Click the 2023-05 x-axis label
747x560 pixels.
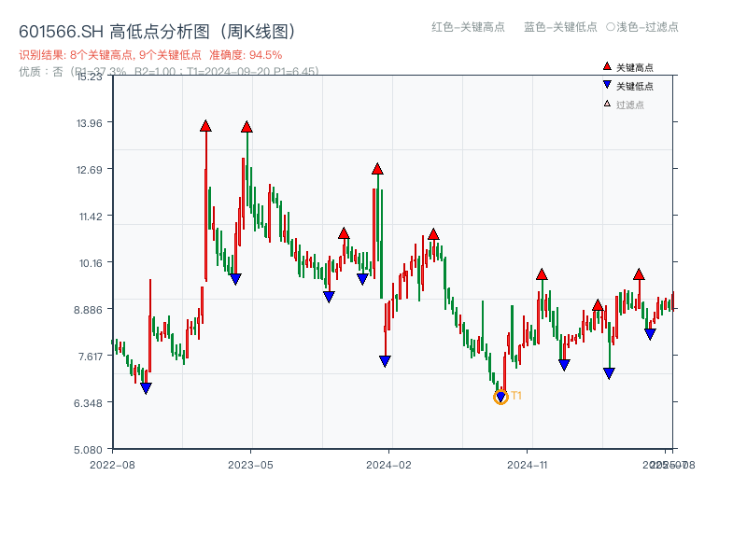(x=250, y=463)
